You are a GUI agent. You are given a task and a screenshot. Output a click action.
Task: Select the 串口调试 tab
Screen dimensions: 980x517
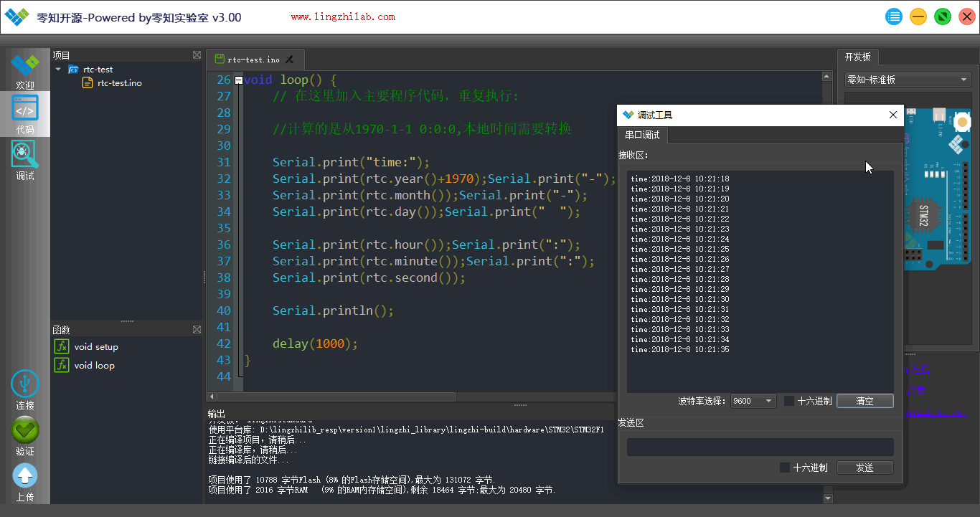(x=642, y=135)
